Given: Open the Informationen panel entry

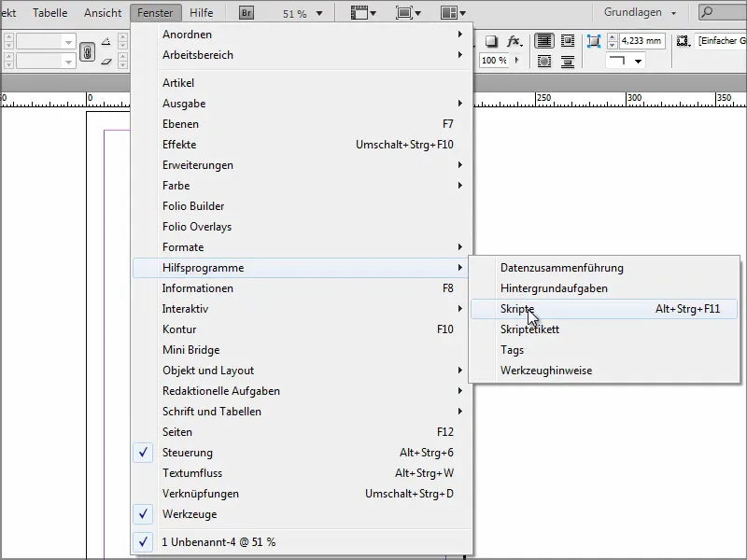Looking at the screenshot, I should point(302,288).
